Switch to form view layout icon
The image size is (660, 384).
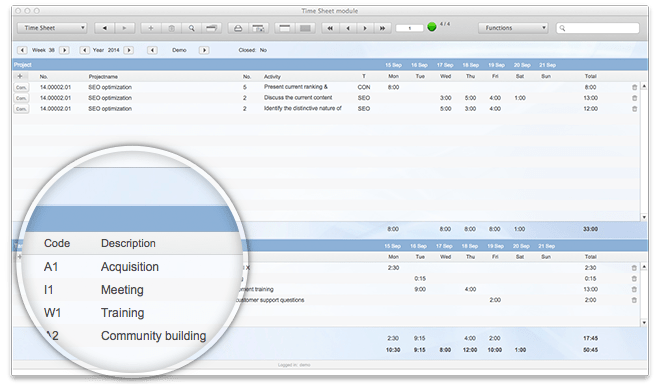tap(285, 28)
